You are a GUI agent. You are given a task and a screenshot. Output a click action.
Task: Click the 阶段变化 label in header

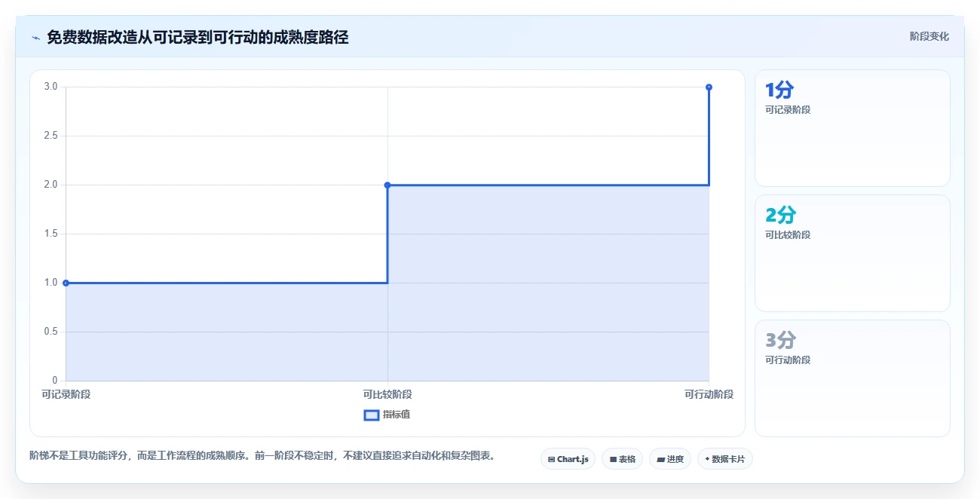929,36
